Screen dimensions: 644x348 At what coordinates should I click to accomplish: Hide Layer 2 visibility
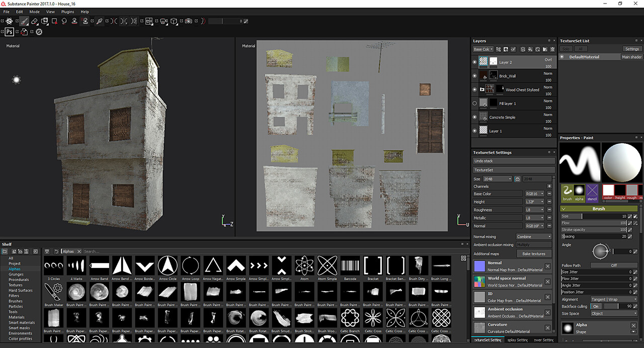click(x=474, y=62)
